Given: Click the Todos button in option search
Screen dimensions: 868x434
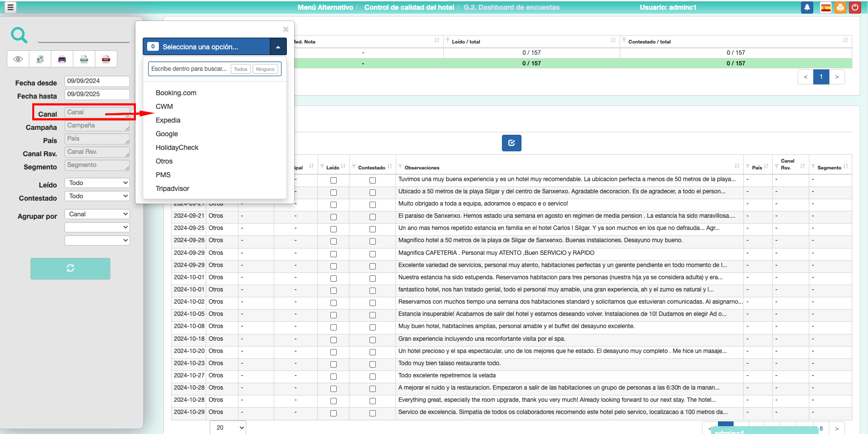Looking at the screenshot, I should click(x=240, y=69).
